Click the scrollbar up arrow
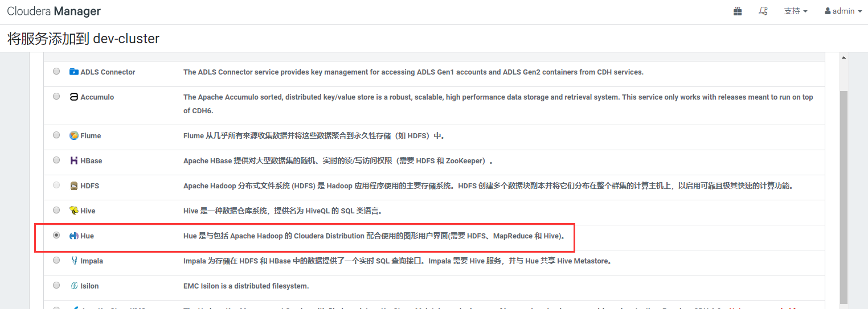The image size is (868, 309). click(844, 57)
